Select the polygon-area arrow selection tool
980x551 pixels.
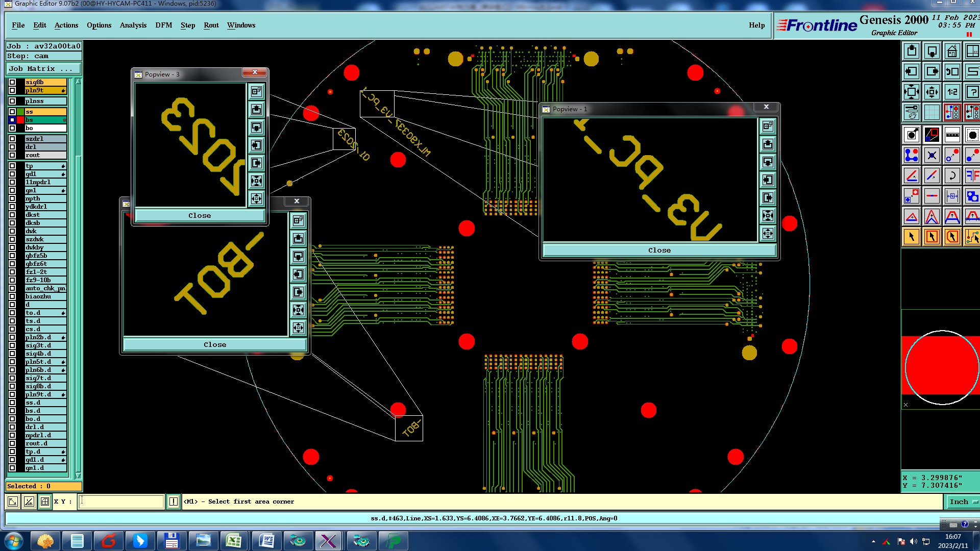tap(952, 237)
